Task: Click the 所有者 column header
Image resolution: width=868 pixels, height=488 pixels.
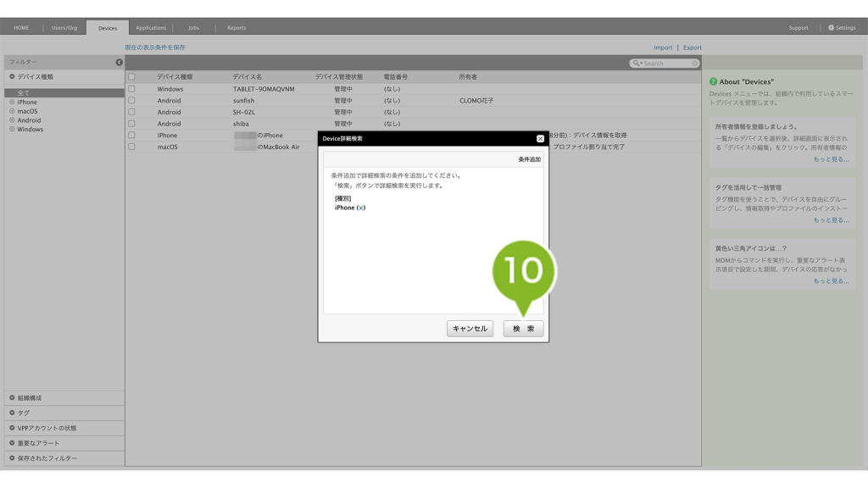Action: point(468,77)
